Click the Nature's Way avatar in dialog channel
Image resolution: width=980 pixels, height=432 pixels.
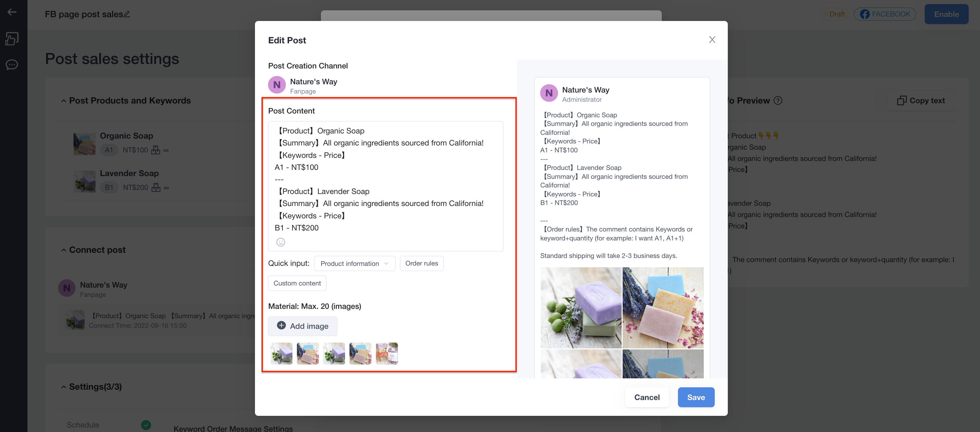(277, 85)
